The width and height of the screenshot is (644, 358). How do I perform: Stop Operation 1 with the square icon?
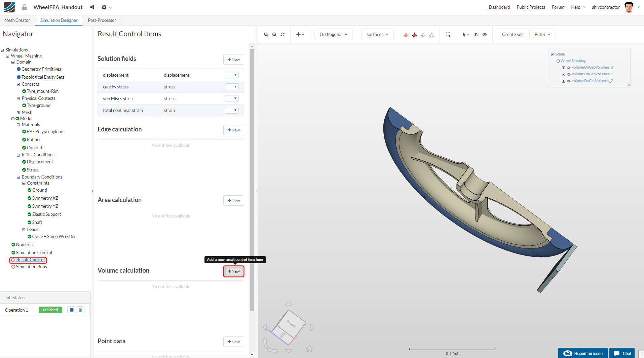tap(72, 310)
